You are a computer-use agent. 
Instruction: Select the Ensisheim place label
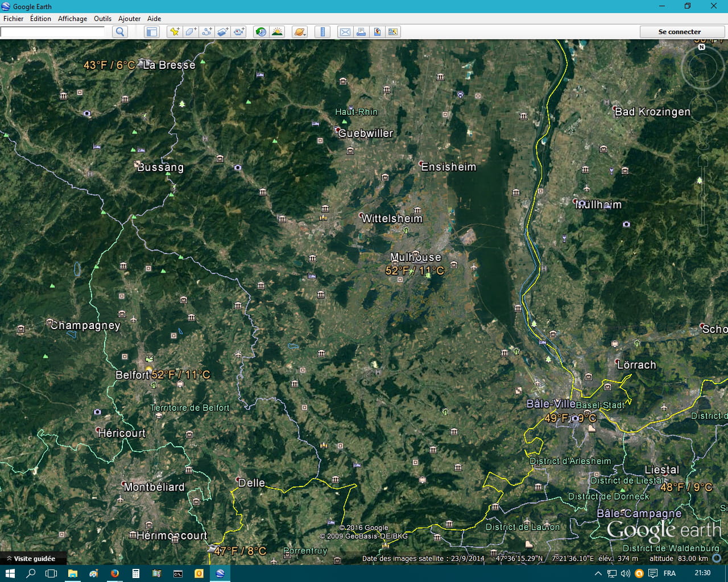click(x=449, y=167)
